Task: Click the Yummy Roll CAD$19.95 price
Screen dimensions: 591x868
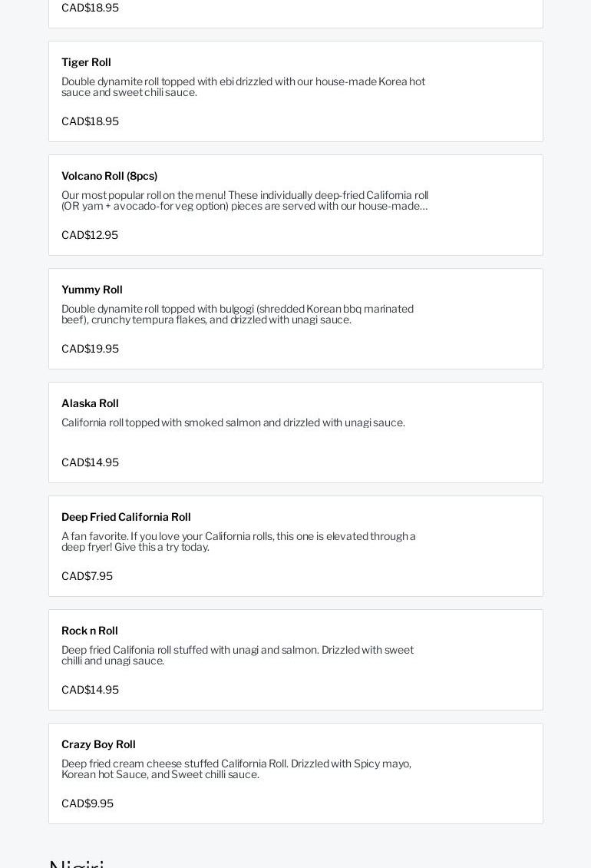Action: click(90, 349)
